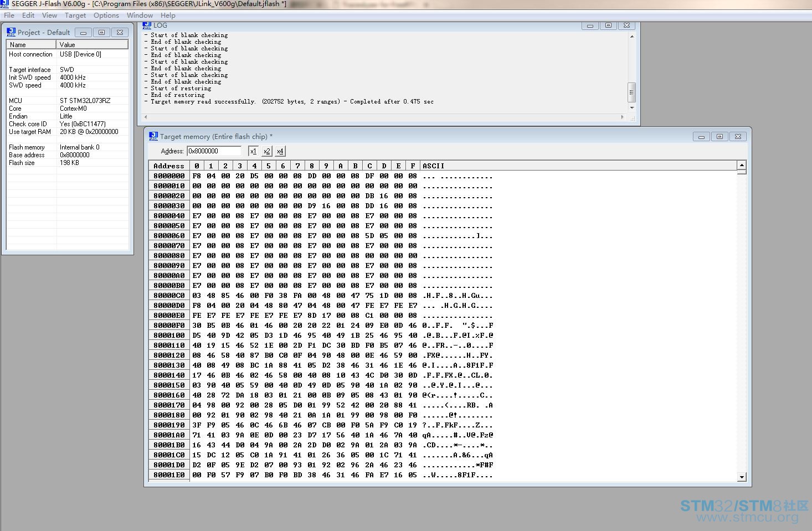This screenshot has width=812, height=531.
Task: Close the LOG window
Action: (626, 25)
